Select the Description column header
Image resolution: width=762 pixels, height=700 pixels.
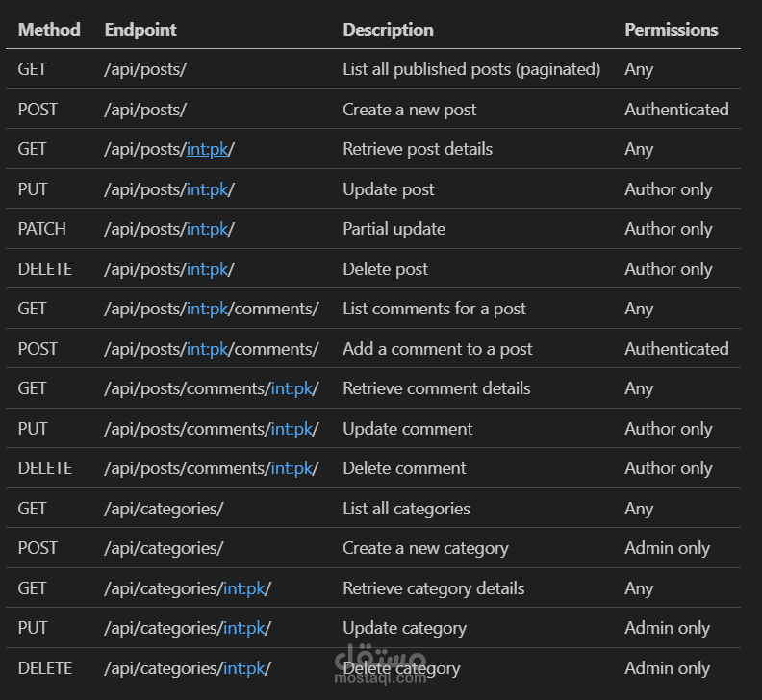pyautogui.click(x=388, y=30)
